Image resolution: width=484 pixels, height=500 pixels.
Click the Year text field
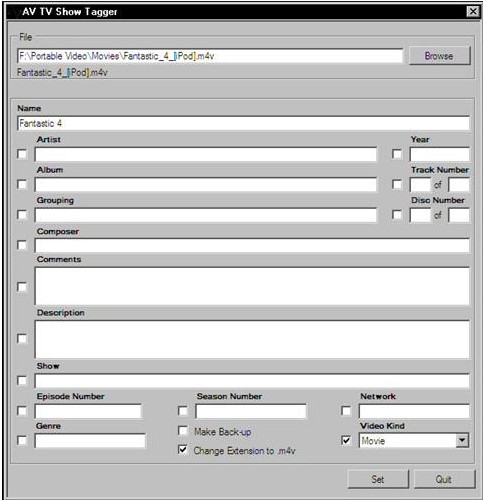click(x=440, y=154)
